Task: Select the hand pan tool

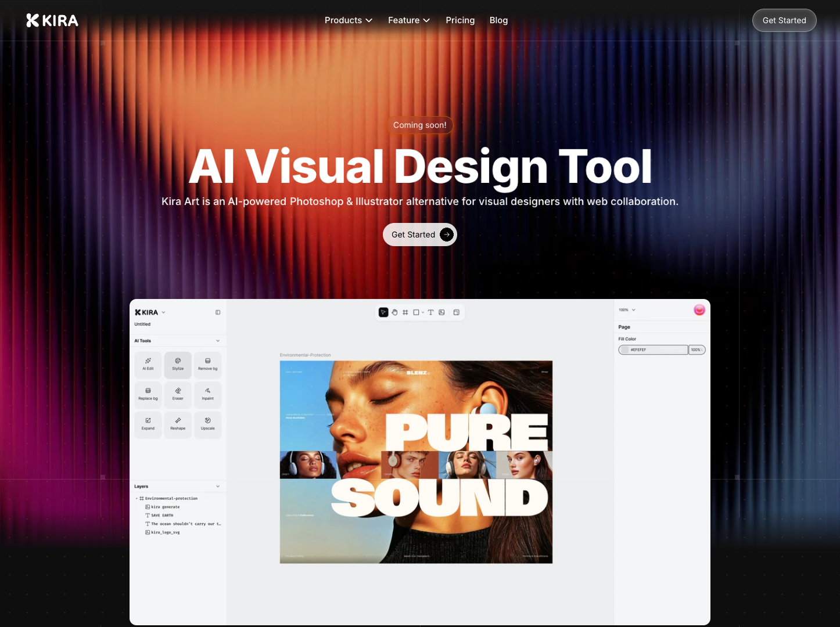Action: tap(394, 312)
